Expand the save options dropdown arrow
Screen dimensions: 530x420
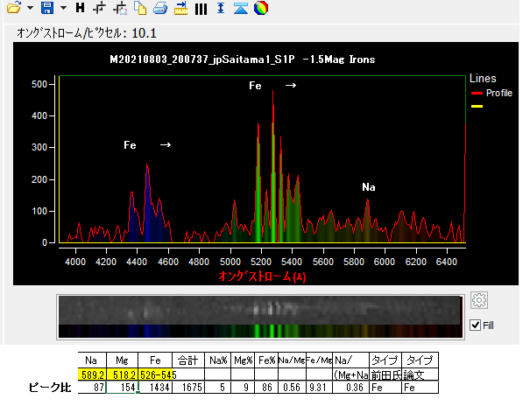(63, 8)
